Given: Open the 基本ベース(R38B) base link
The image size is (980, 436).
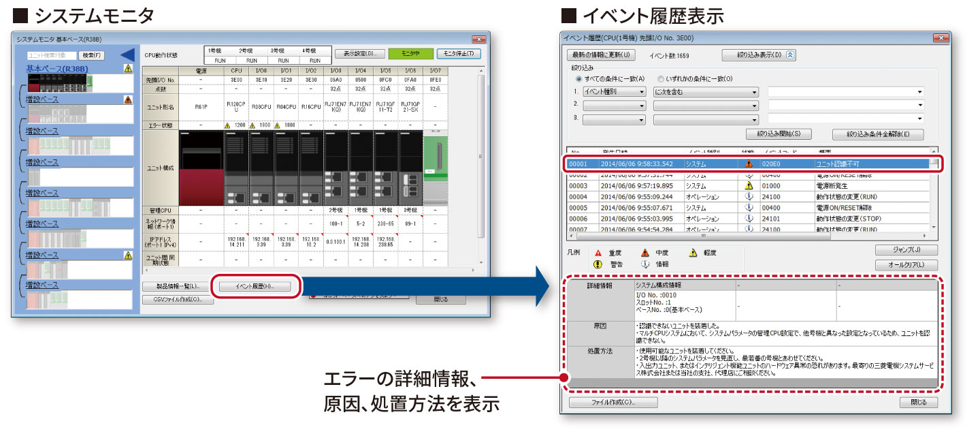Looking at the screenshot, I should click(57, 69).
